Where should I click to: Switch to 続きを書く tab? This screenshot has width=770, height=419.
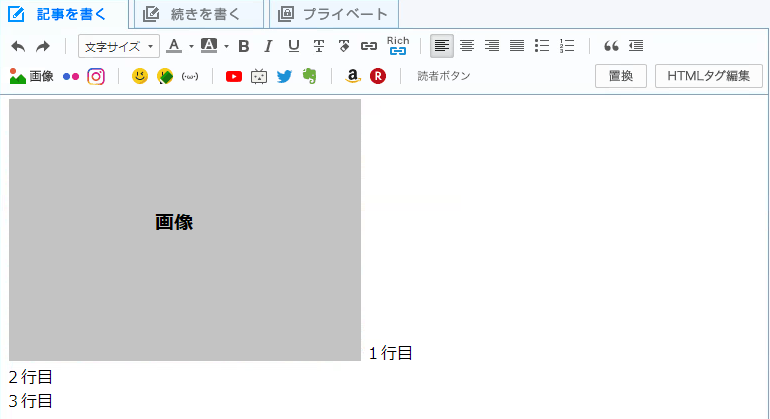[199, 14]
